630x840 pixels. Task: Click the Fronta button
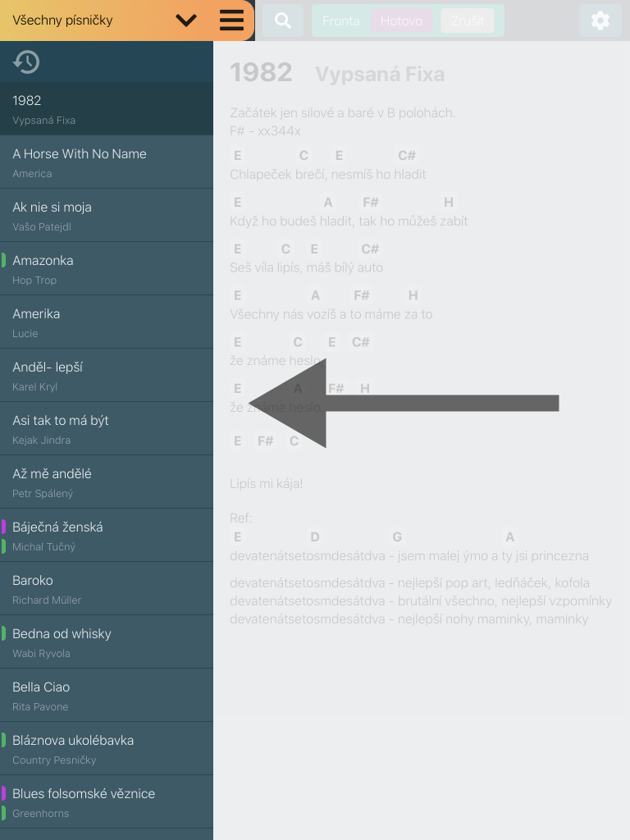[340, 21]
